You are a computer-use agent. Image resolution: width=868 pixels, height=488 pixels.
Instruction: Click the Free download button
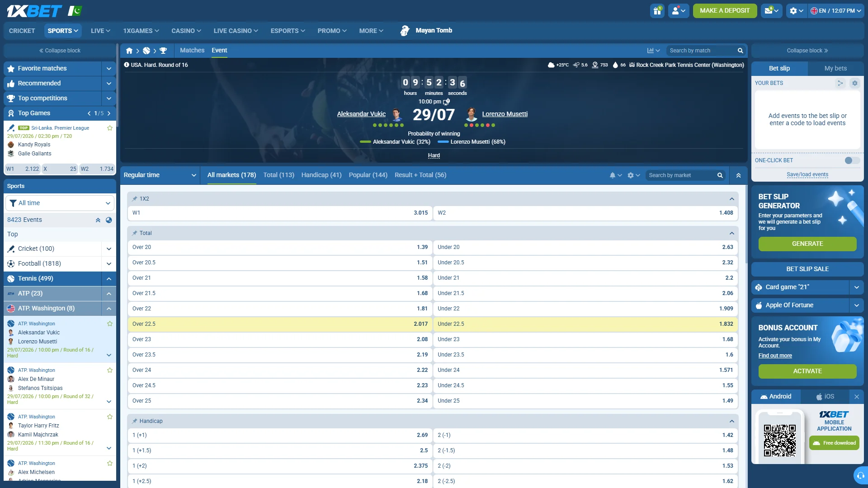834,443
